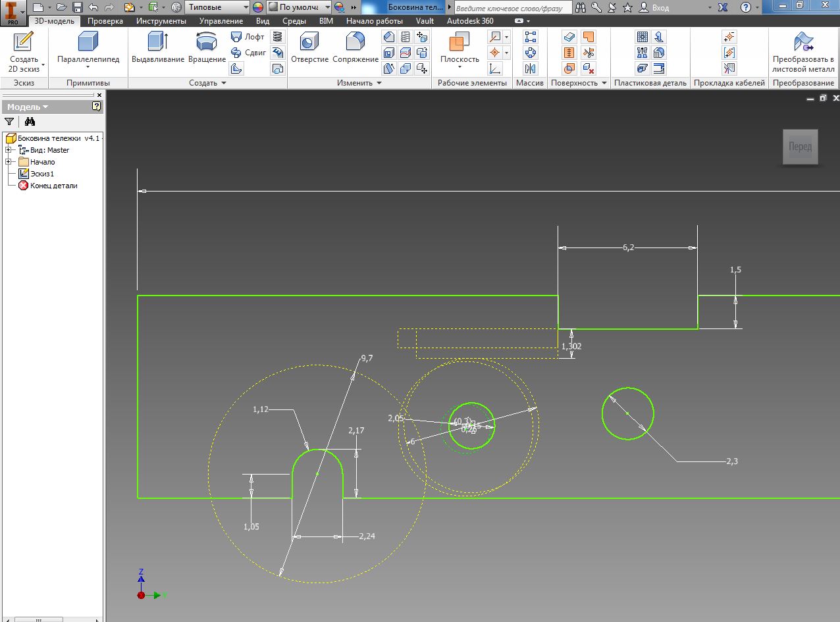The image size is (840, 622).
Task: Click binoculars search icon in model browser
Action: pyautogui.click(x=30, y=122)
